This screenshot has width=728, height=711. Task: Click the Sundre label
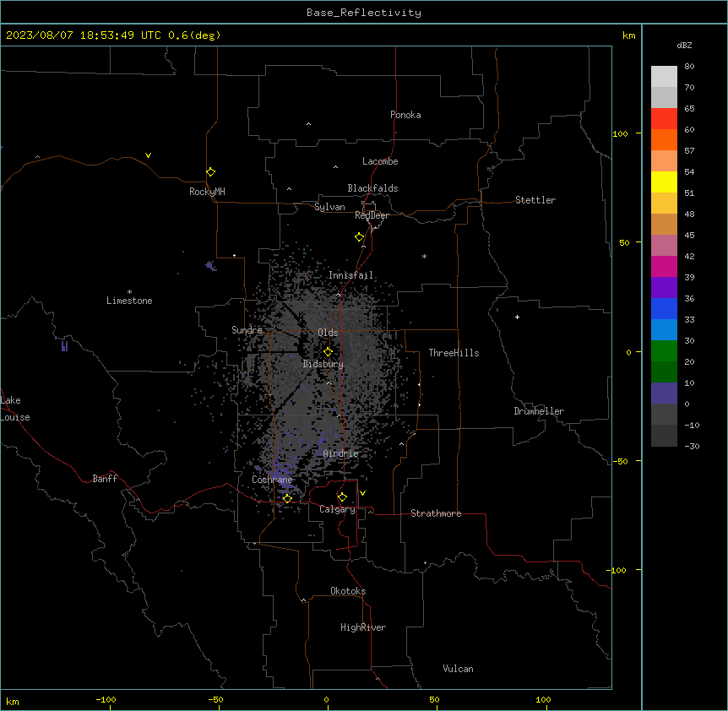[247, 330]
